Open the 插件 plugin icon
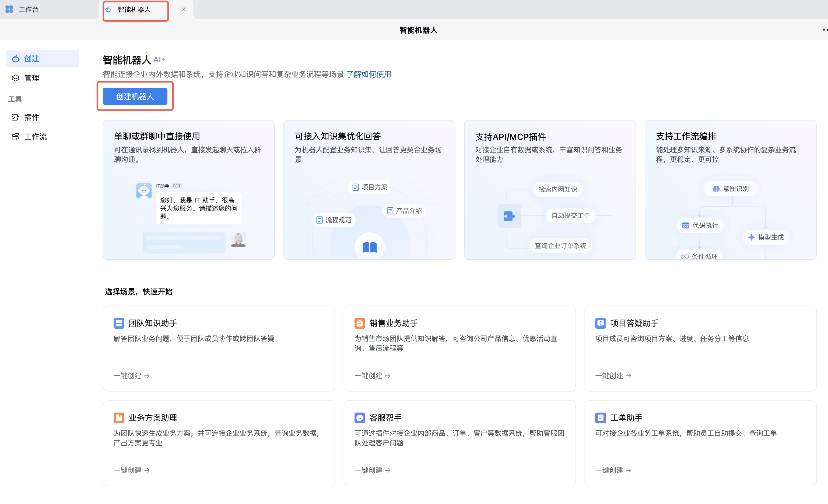The image size is (828, 504). (15, 117)
